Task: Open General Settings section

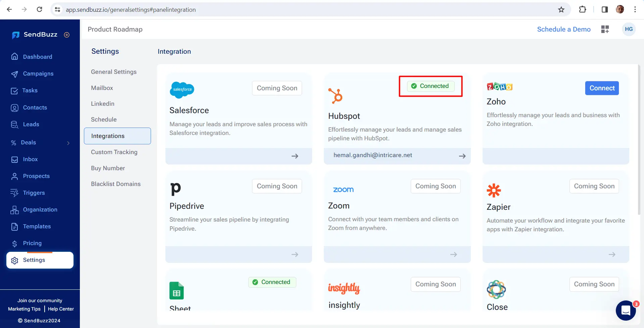Action: click(x=114, y=72)
